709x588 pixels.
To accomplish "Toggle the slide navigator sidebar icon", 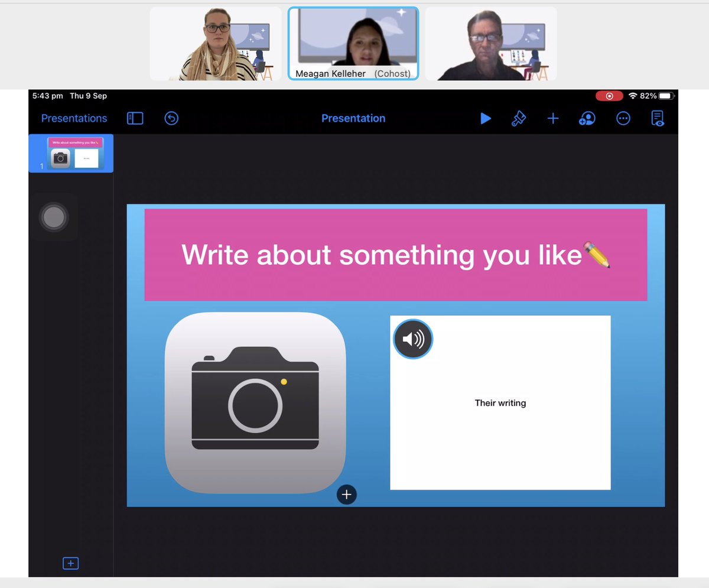I will tap(135, 119).
